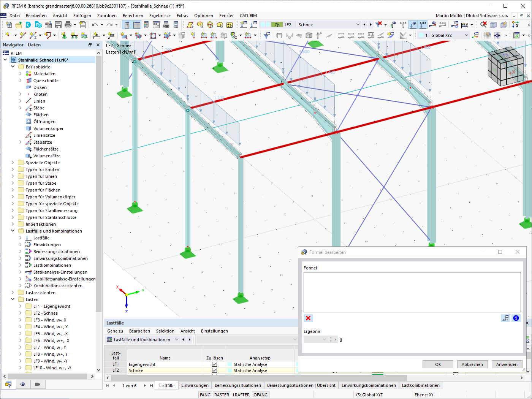Click inside the Formel text field

coord(412,292)
